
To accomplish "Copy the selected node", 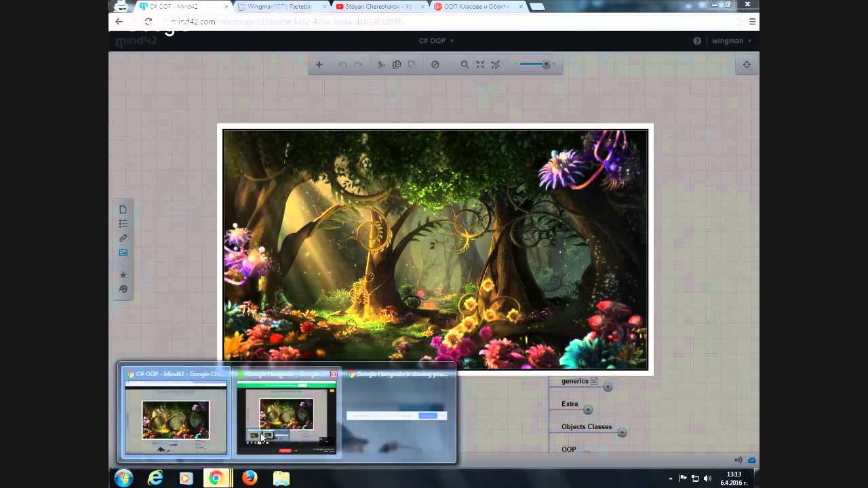I will click(397, 64).
